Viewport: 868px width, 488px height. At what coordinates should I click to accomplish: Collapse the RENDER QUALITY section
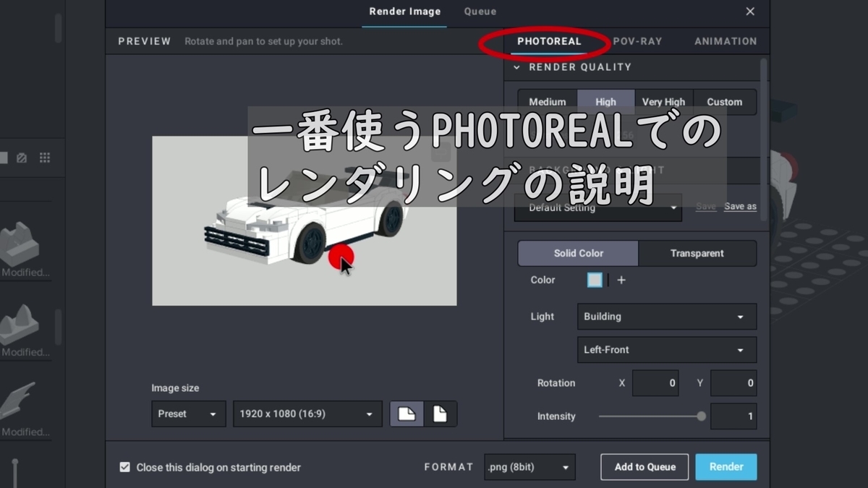[516, 67]
